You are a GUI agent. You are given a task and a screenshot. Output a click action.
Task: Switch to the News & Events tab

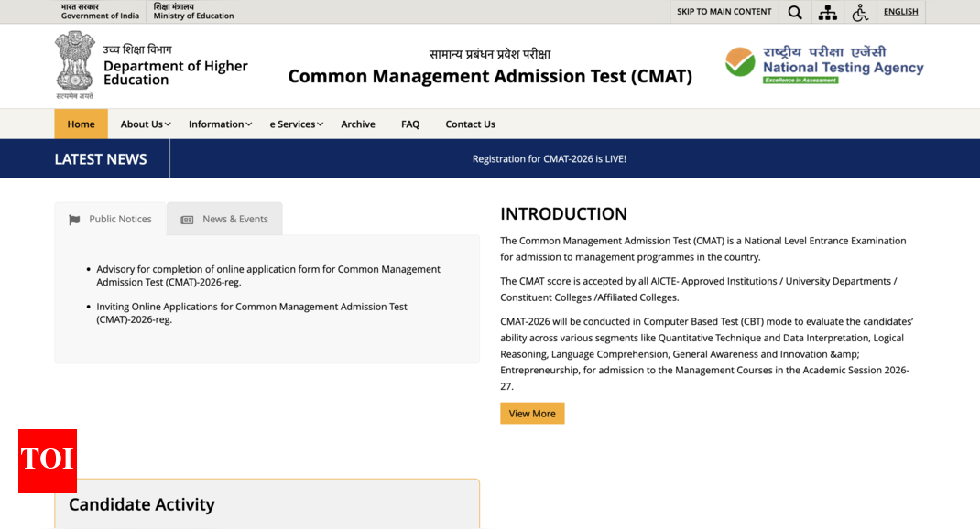234,219
